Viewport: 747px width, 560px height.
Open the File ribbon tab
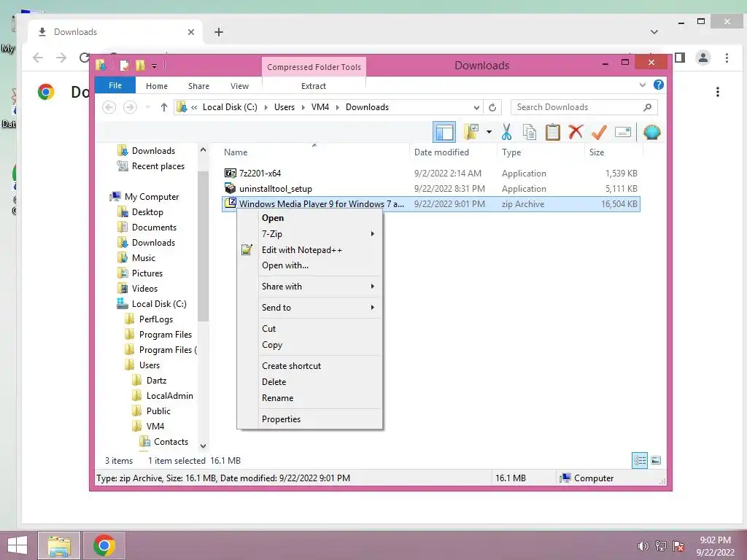[115, 86]
